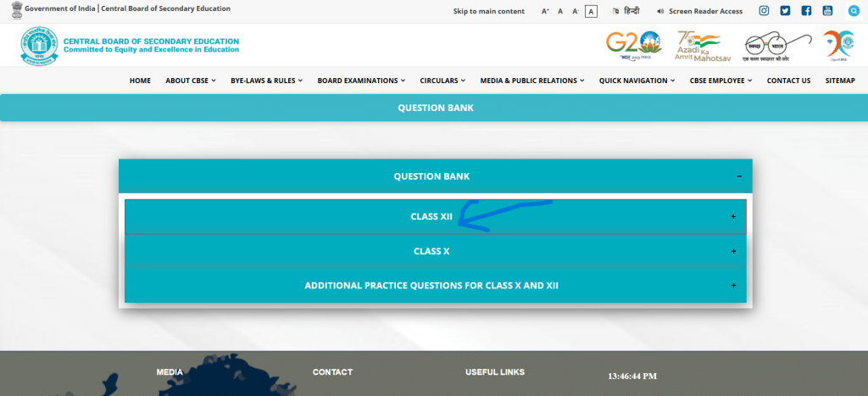
Task: Open the CBSE Instagram page icon
Action: (764, 10)
